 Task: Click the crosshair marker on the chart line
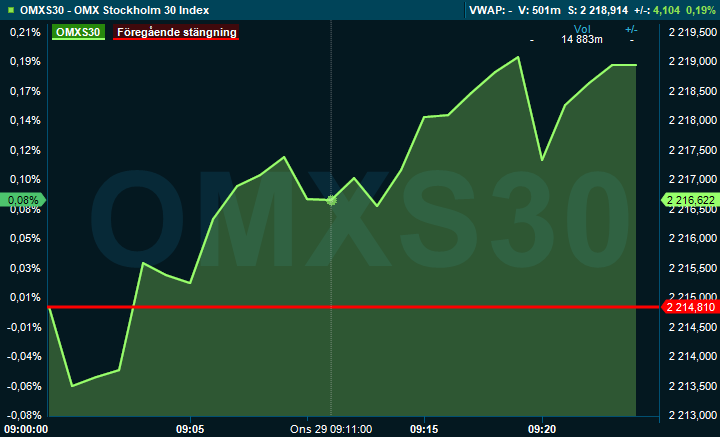coord(331,200)
